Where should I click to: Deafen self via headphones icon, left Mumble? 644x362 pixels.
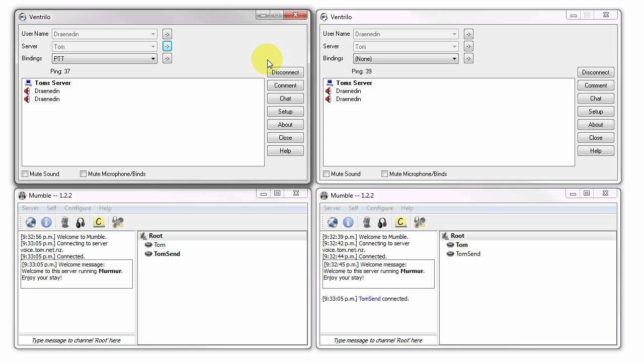click(x=80, y=222)
